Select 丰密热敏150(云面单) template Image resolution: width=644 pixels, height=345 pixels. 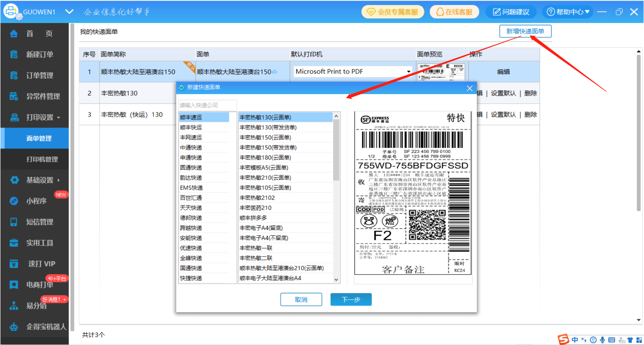(285, 137)
